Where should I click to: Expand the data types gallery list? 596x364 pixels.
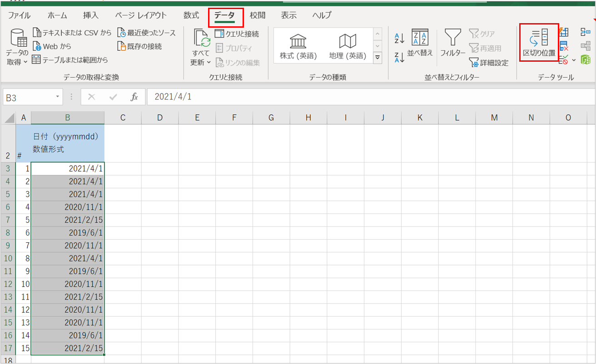pyautogui.click(x=377, y=58)
